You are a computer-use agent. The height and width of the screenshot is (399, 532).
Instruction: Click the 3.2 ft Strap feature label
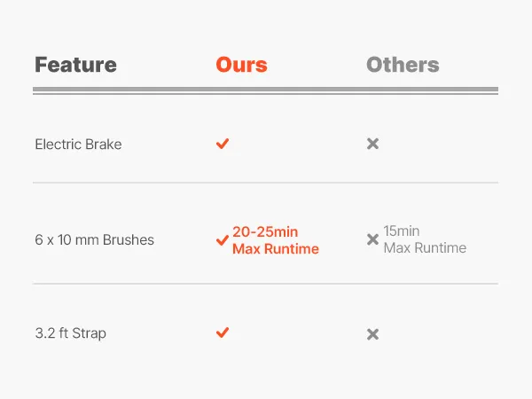(x=70, y=333)
